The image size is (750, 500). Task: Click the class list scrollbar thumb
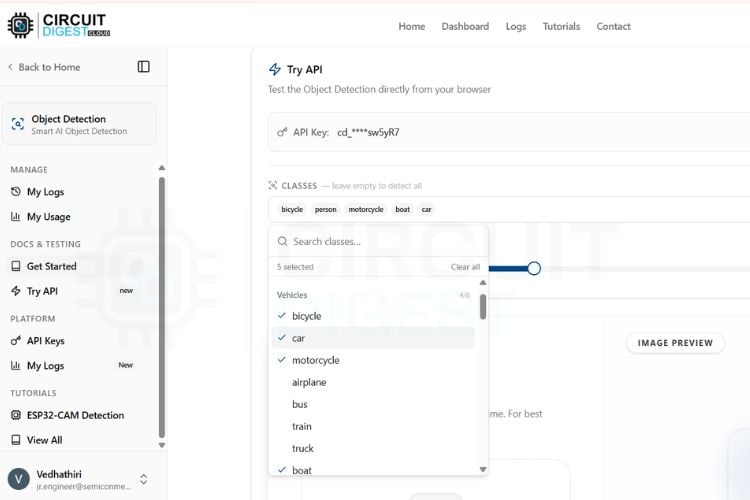click(483, 307)
